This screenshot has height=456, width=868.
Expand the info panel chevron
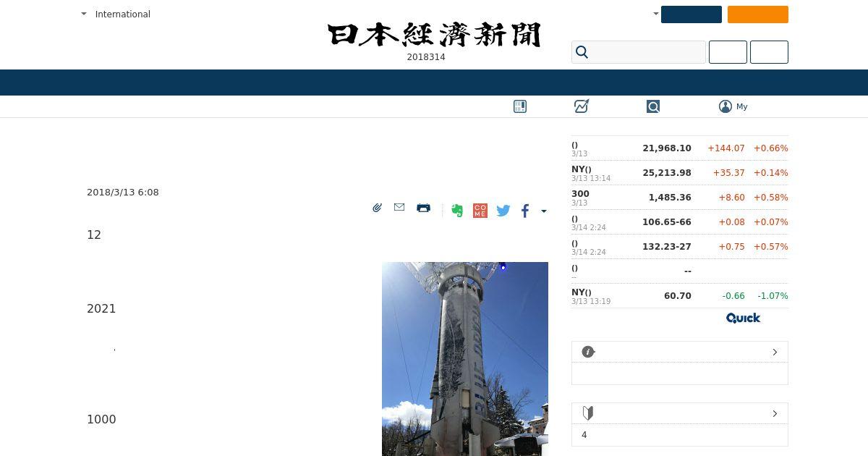tap(775, 352)
